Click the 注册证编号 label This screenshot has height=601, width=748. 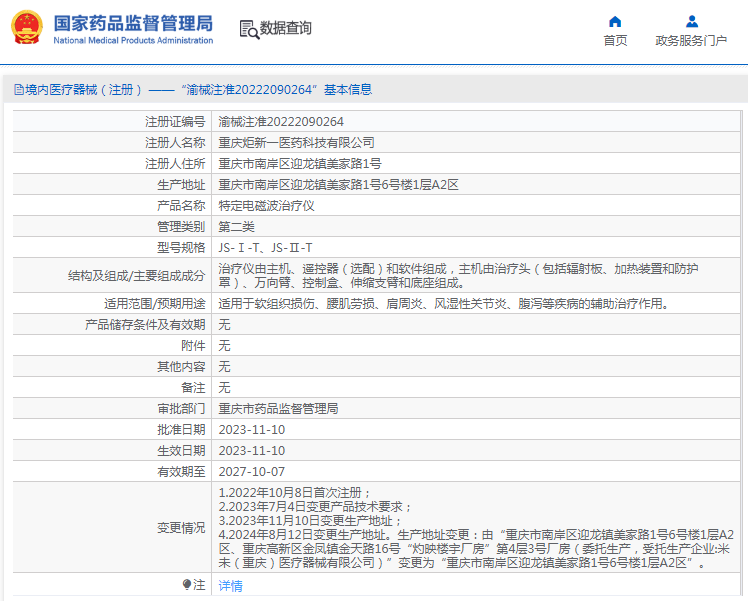click(x=175, y=122)
